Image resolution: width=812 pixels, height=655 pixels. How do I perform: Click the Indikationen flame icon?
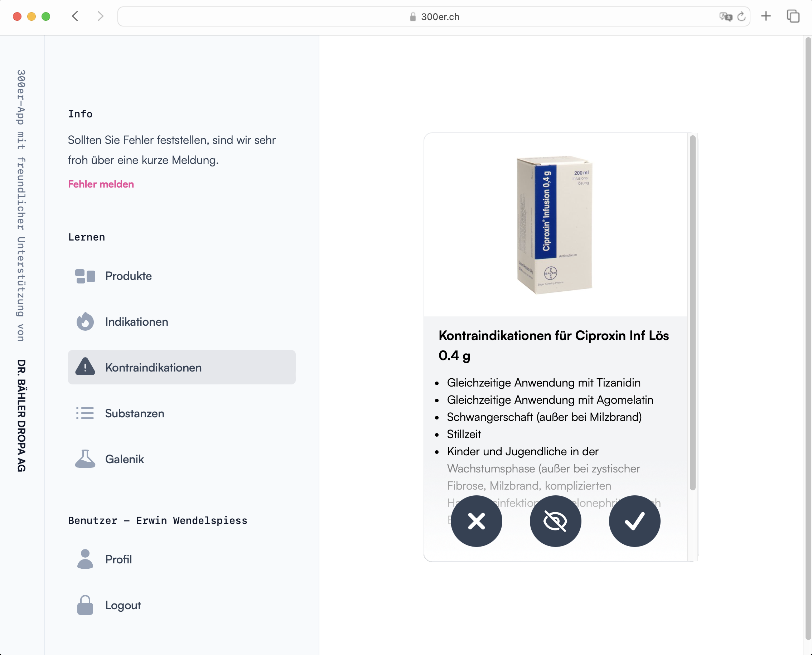coord(85,321)
